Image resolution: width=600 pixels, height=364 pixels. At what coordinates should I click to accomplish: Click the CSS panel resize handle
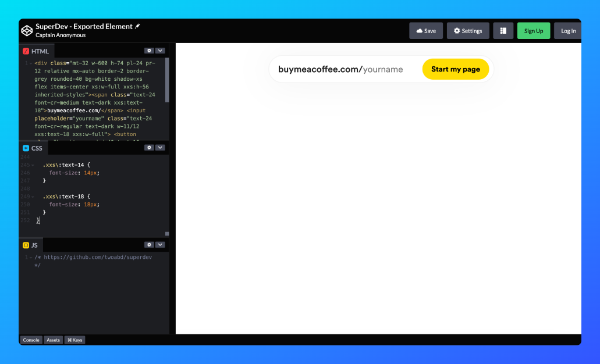click(167, 234)
